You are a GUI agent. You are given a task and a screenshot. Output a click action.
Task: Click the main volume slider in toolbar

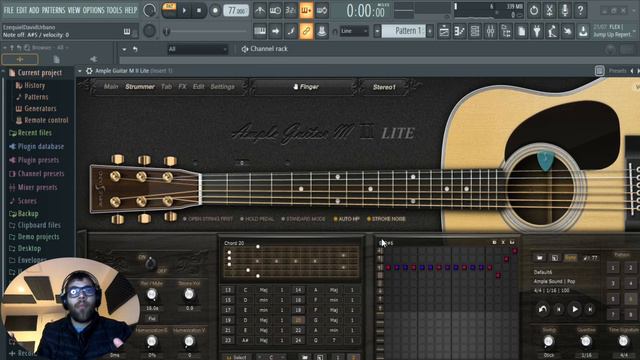pos(206,31)
